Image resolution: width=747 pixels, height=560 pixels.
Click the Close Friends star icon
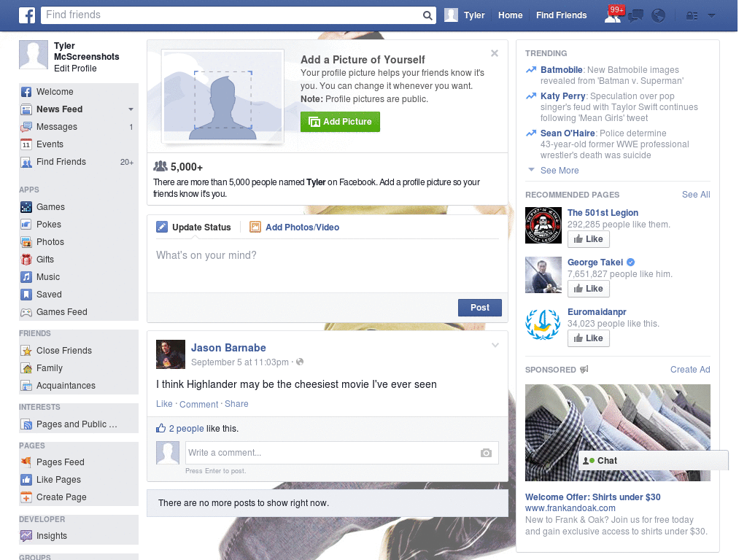pos(26,351)
